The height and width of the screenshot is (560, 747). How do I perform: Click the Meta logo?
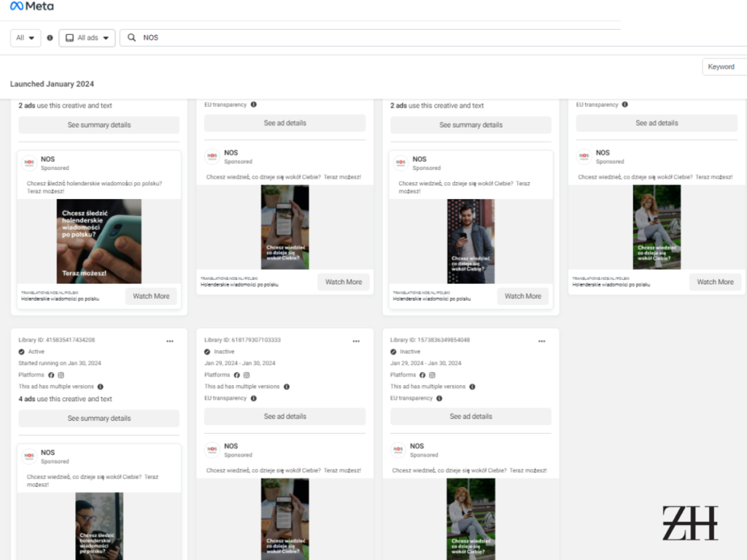click(32, 6)
